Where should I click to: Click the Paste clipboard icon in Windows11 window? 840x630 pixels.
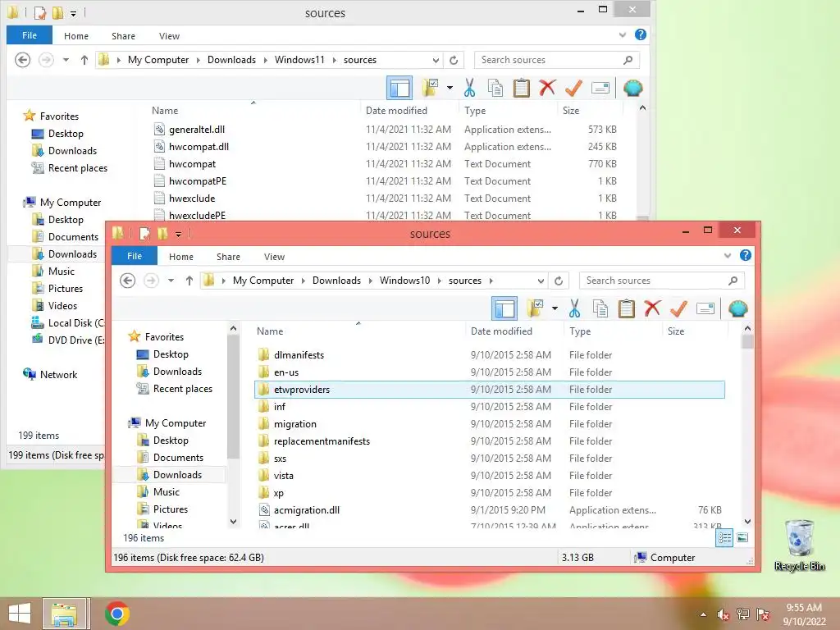(521, 88)
